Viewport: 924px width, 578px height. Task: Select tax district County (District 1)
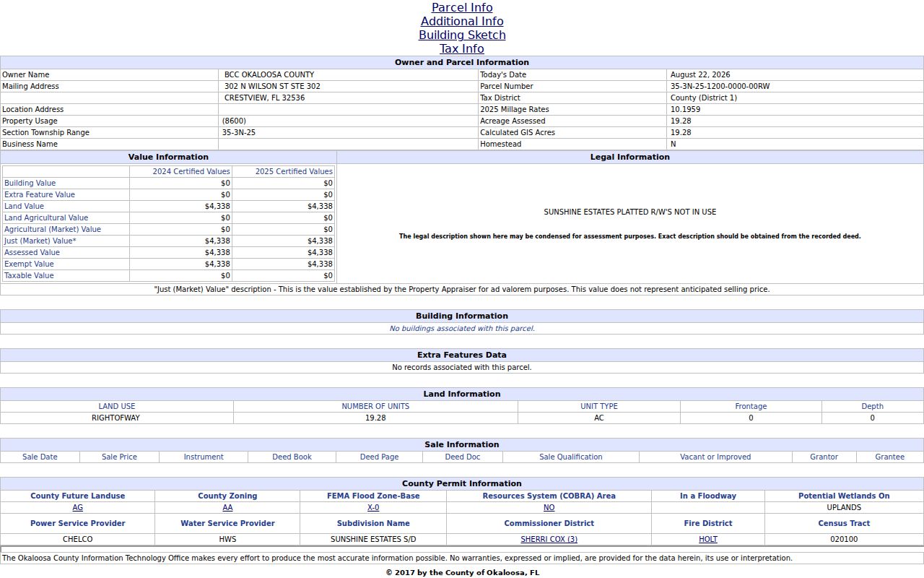pyautogui.click(x=703, y=98)
